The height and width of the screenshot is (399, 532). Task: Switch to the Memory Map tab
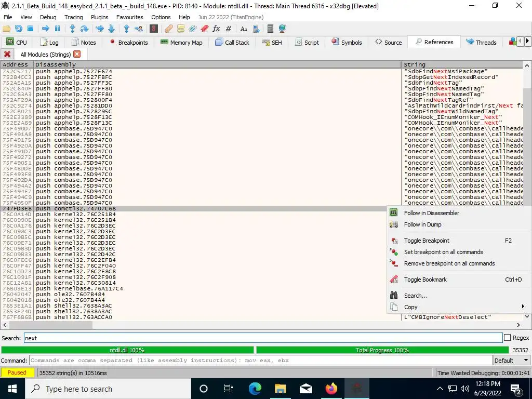point(181,43)
